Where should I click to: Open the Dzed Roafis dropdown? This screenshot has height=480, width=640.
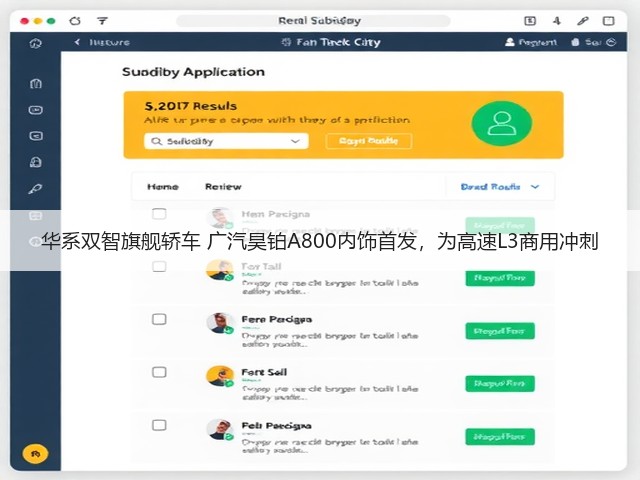pos(500,187)
